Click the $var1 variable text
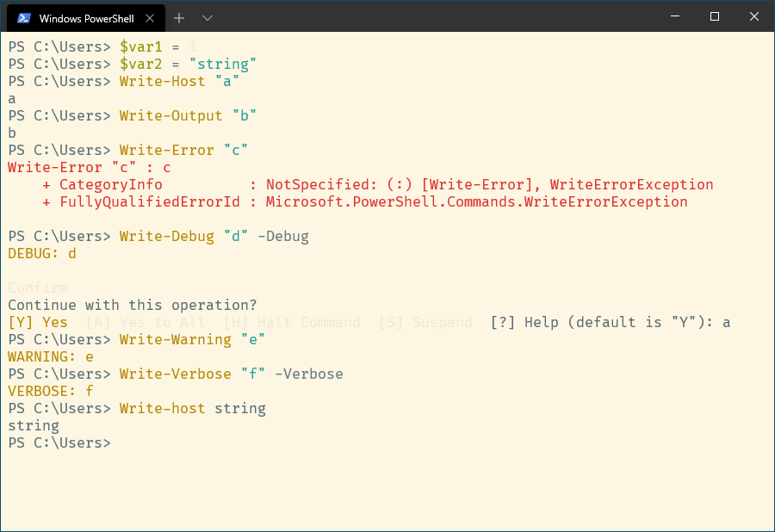Screen dimensions: 775x532 point(141,47)
